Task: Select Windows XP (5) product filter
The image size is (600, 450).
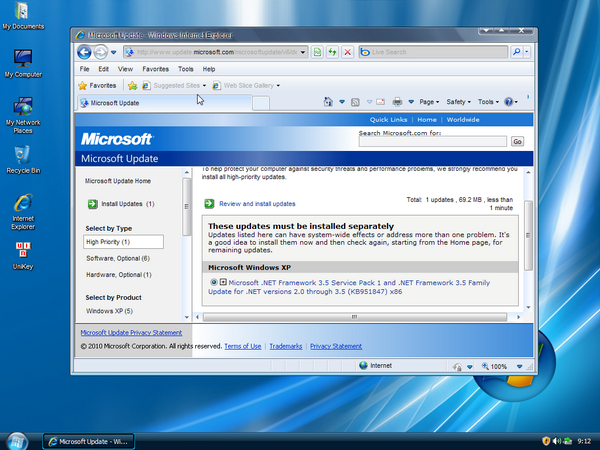Action: [x=109, y=311]
